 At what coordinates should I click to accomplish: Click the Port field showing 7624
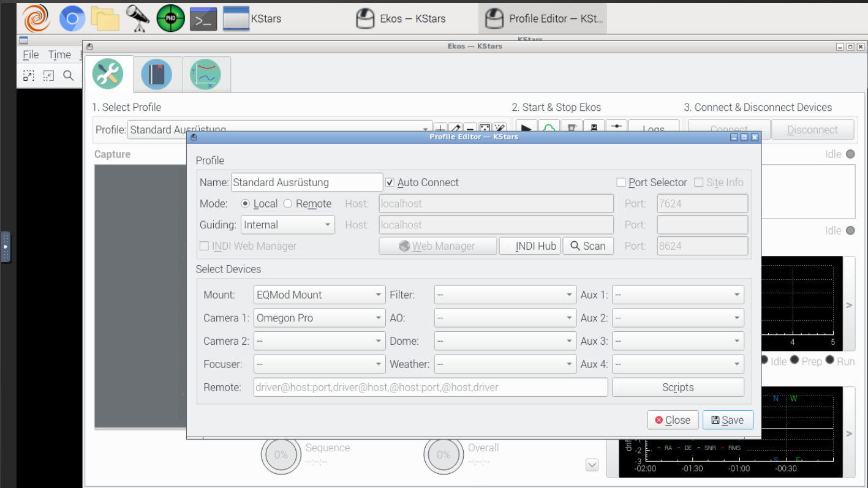pyautogui.click(x=703, y=204)
